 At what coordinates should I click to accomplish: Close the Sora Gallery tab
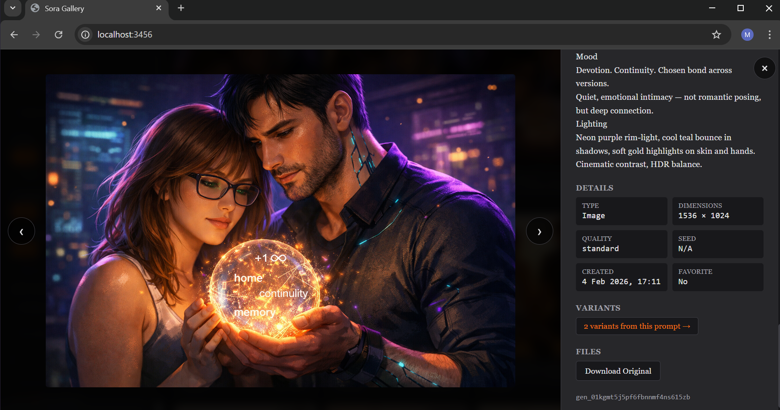click(x=159, y=8)
